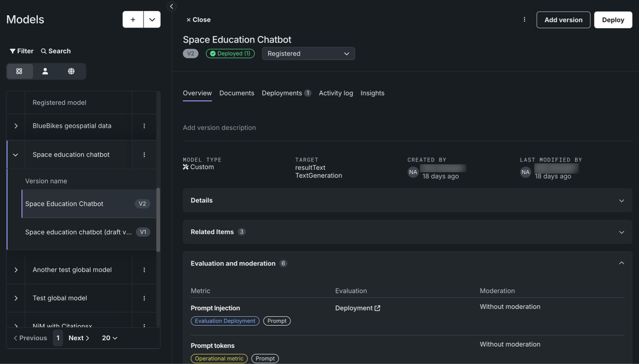The image size is (639, 364).
Task: Click the models list vertical scrollbar
Action: [158, 219]
